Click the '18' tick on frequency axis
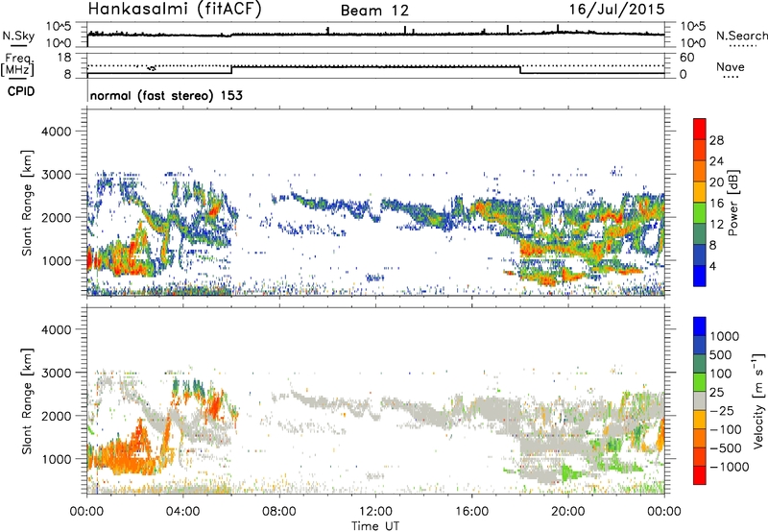 pos(64,58)
